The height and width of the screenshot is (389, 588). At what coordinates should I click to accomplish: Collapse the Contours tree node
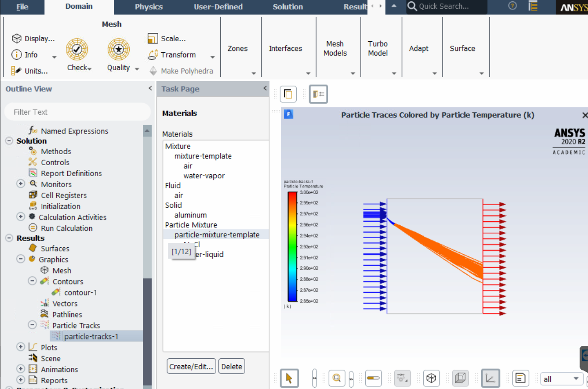click(x=33, y=281)
